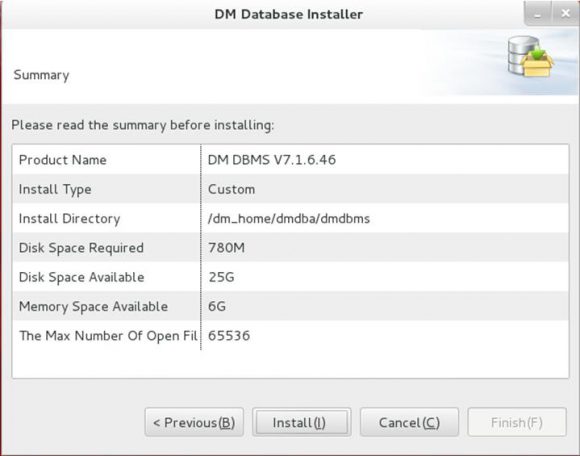Click the column divider in summary table
Image resolution: width=580 pixels, height=456 pixels.
pos(201,247)
